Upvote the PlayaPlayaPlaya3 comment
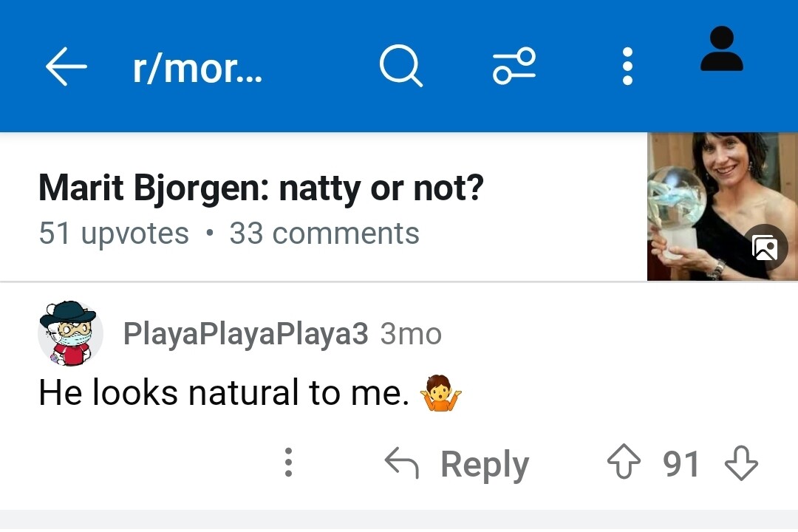 coord(624,462)
